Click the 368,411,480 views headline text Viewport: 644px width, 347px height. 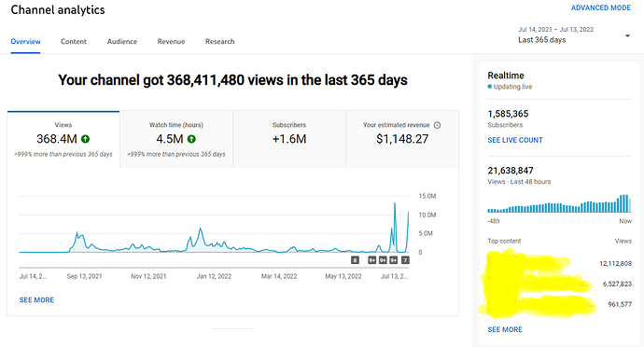[232, 79]
